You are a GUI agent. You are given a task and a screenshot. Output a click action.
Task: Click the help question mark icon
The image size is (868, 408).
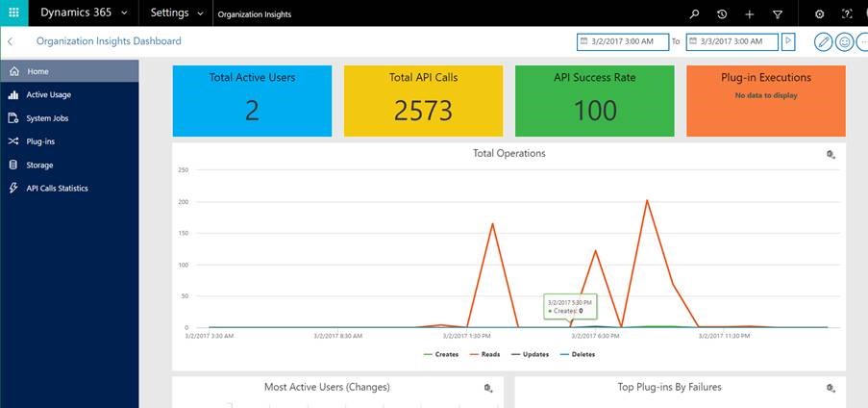[847, 14]
